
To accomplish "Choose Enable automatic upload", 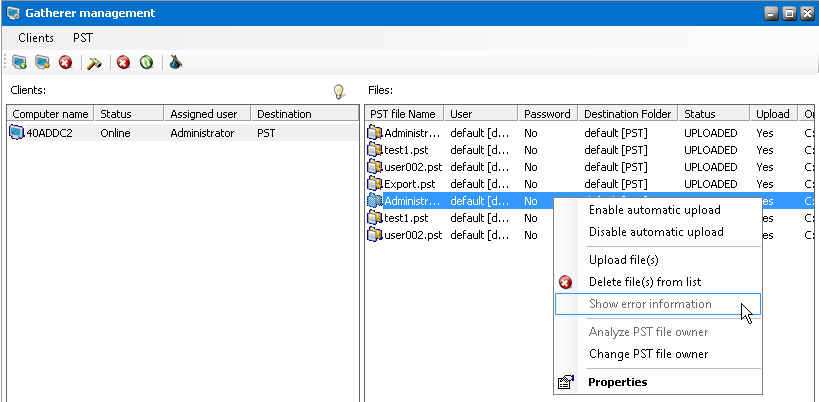I will pos(654,210).
